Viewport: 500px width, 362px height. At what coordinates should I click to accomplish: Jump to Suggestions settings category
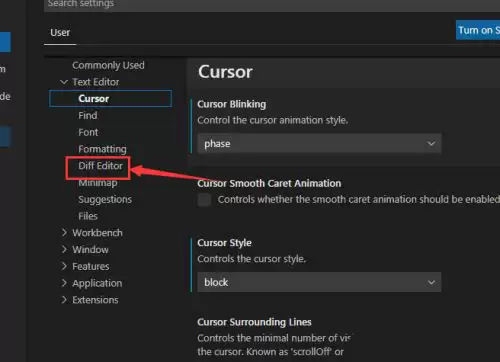tap(105, 199)
